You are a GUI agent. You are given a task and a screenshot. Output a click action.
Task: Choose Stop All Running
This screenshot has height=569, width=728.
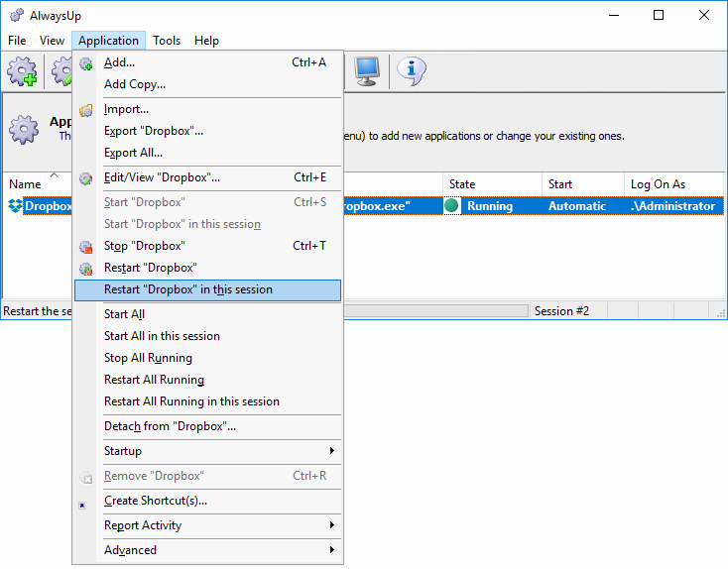pyautogui.click(x=208, y=358)
